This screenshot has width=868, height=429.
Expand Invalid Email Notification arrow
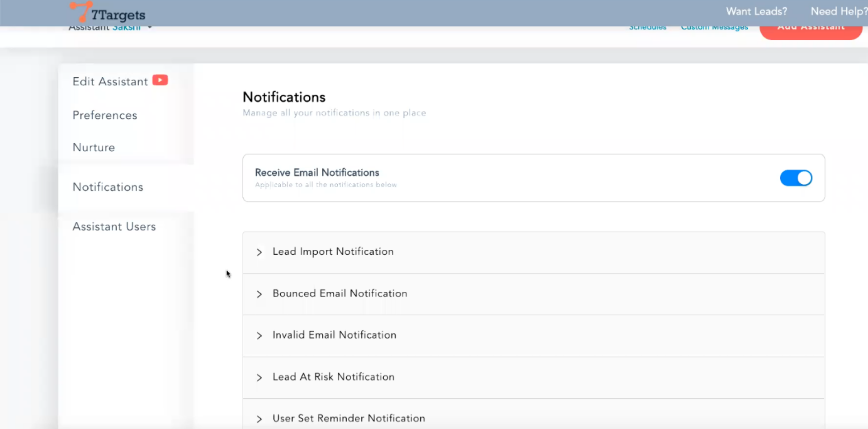(x=259, y=336)
